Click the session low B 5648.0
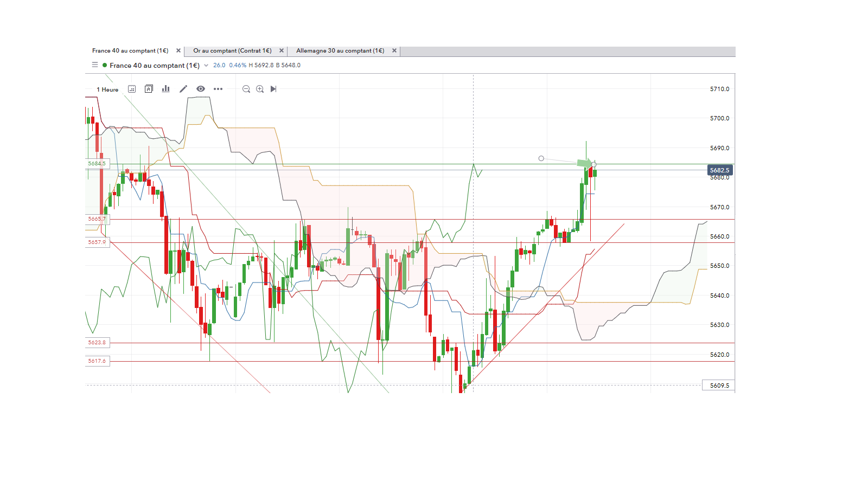 click(288, 65)
